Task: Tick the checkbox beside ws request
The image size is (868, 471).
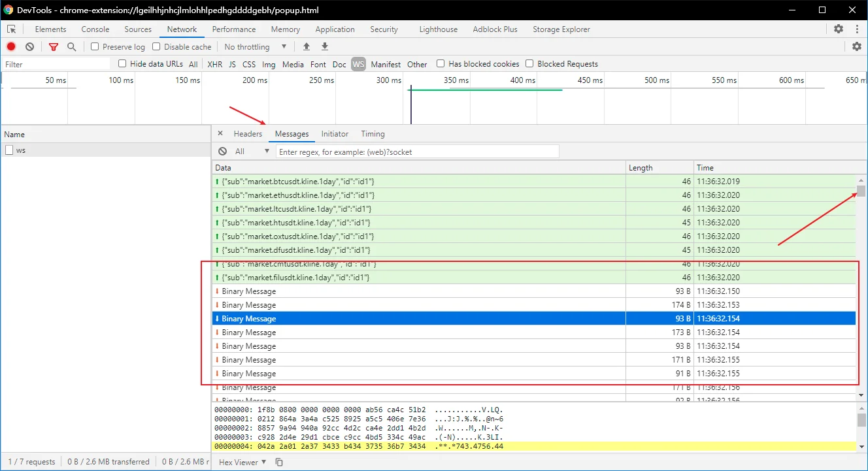Action: tap(9, 150)
